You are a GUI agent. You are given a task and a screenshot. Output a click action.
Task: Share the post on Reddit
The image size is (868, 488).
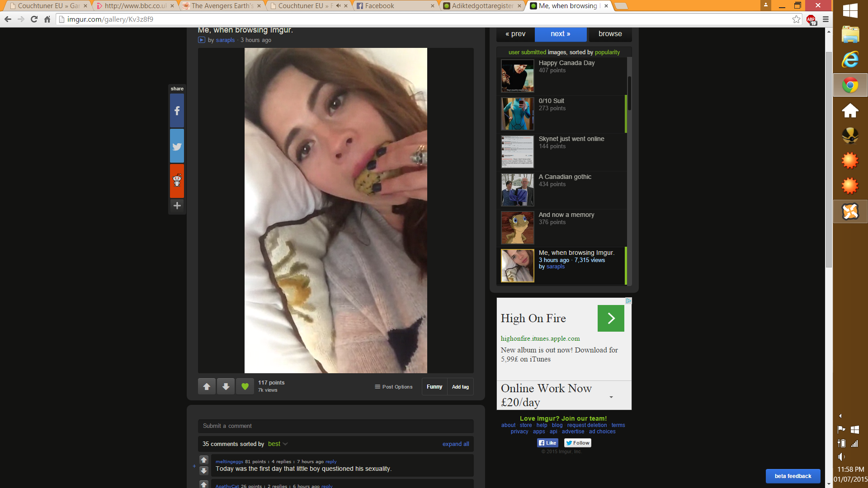point(177,181)
